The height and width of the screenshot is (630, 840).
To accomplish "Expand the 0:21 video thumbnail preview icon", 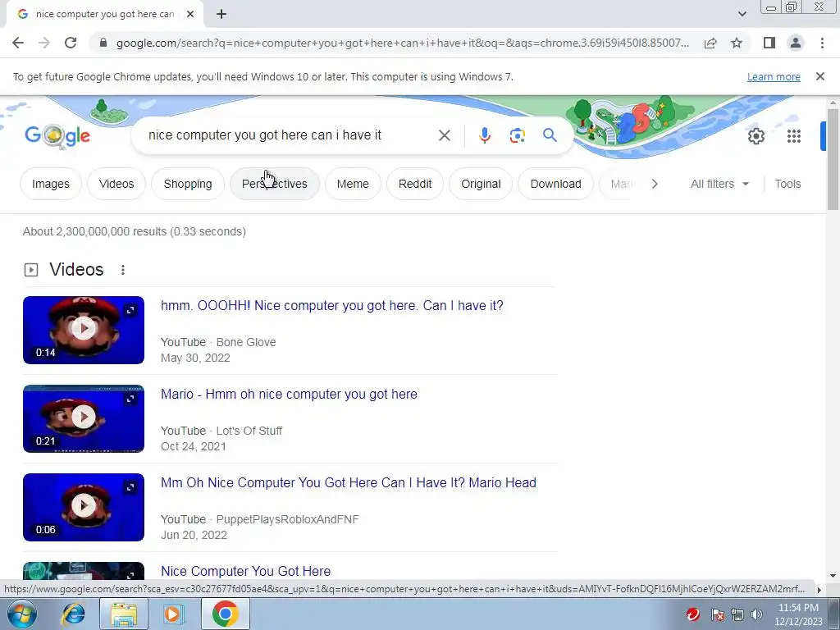I will point(130,399).
